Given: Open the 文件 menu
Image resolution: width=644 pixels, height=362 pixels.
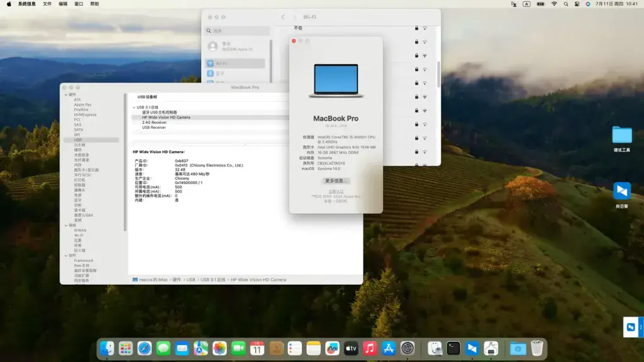Looking at the screenshot, I should [47, 4].
